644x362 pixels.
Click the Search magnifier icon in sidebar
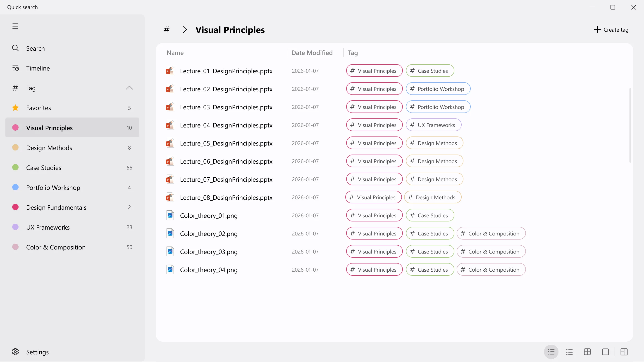tap(15, 48)
